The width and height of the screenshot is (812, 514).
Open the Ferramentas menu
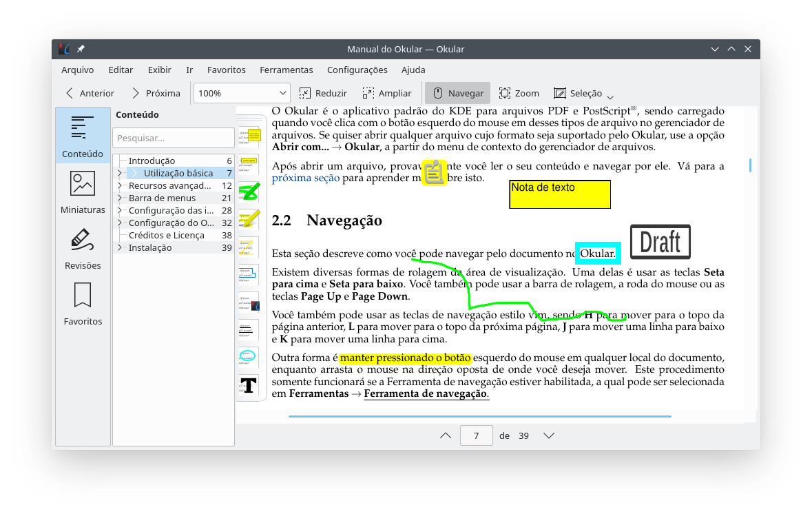(x=286, y=70)
